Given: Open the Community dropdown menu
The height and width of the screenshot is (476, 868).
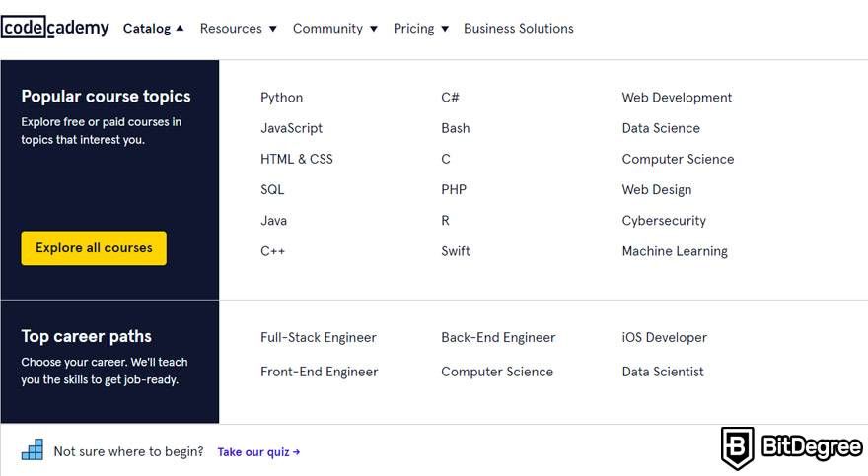Looking at the screenshot, I should tap(335, 29).
